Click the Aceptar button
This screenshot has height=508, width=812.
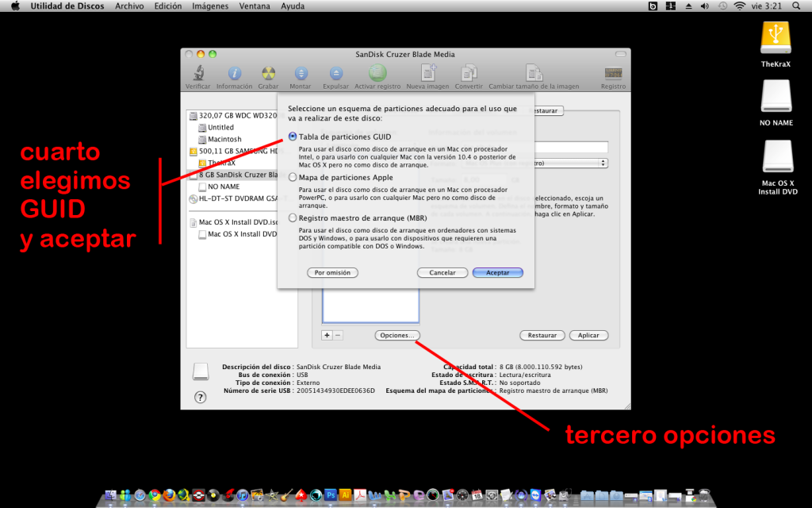(x=498, y=273)
